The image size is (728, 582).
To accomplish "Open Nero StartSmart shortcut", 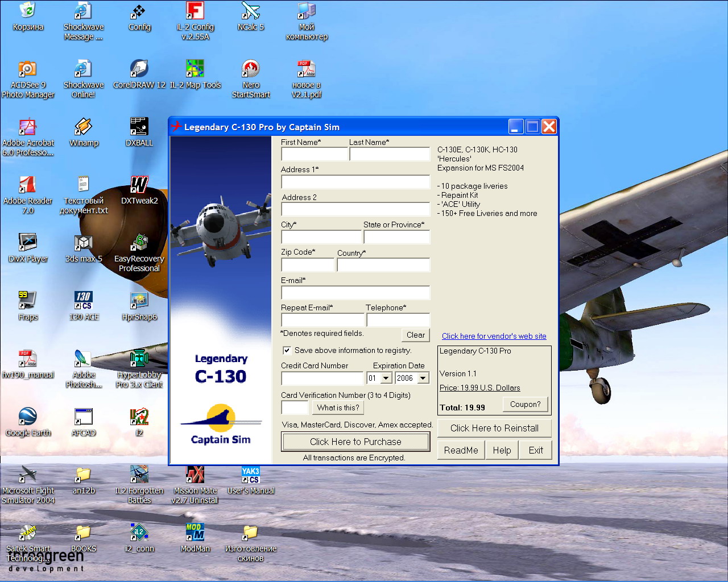I will click(x=251, y=69).
